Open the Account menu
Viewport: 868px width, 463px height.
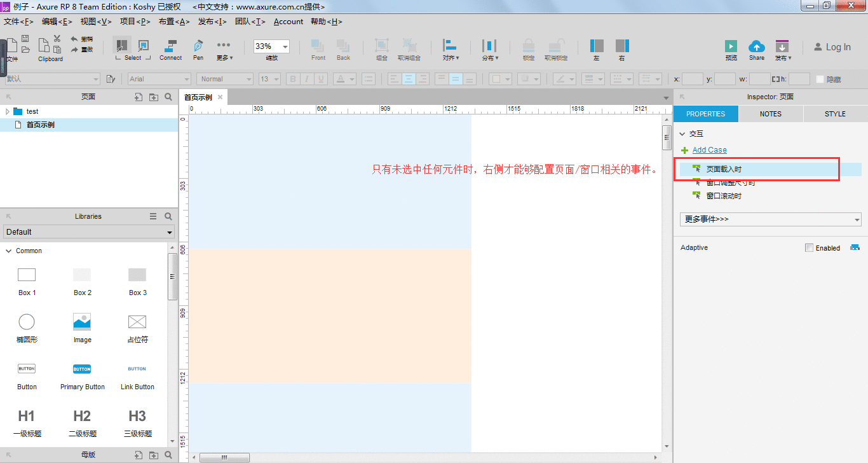[x=288, y=22]
